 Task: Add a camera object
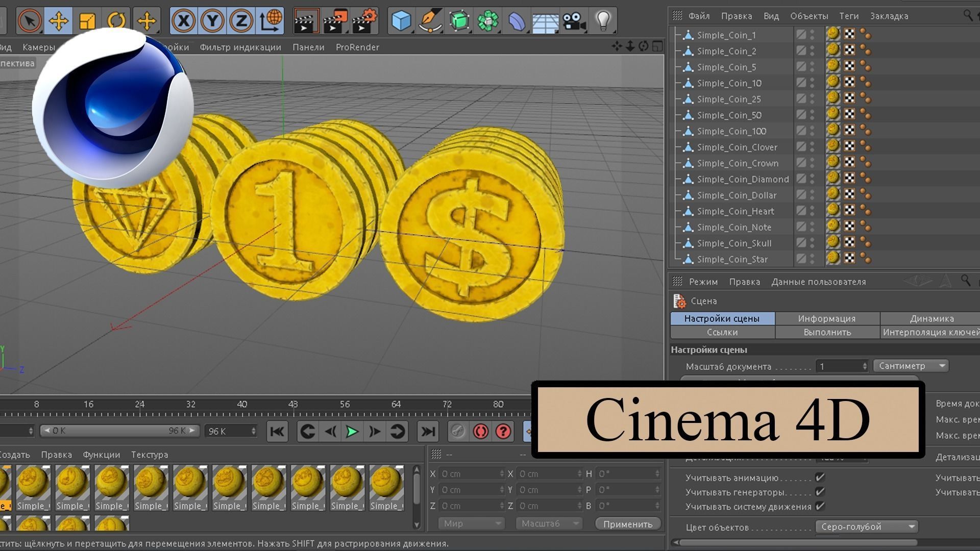pos(575,21)
